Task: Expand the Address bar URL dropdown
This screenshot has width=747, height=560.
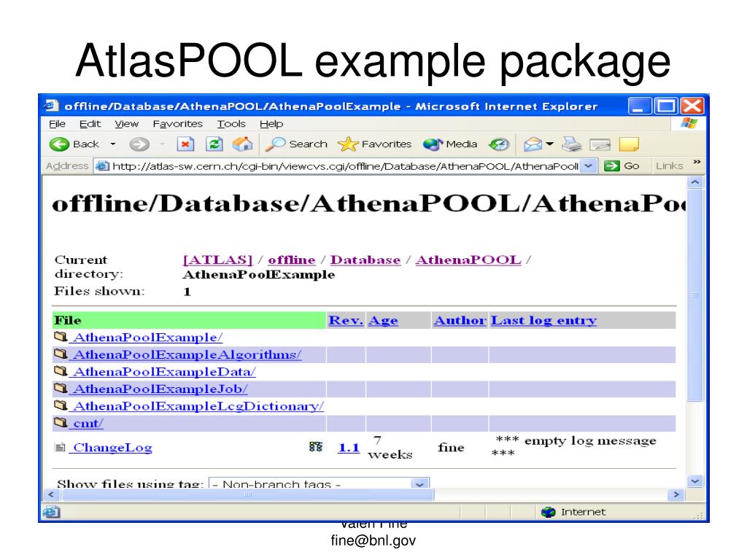Action: click(x=589, y=166)
